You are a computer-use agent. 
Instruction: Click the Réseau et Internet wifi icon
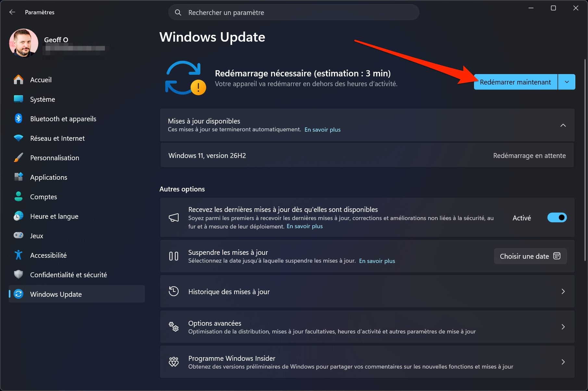click(19, 138)
